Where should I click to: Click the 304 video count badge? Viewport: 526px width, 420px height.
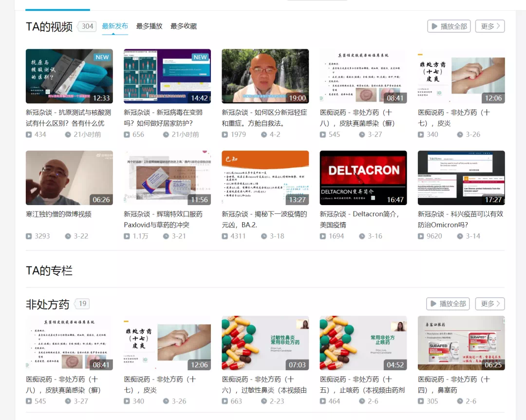88,26
